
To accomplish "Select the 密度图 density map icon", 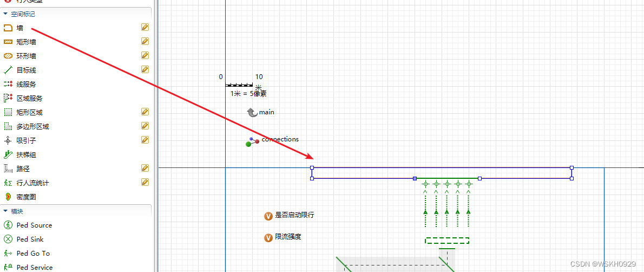I will point(8,197).
